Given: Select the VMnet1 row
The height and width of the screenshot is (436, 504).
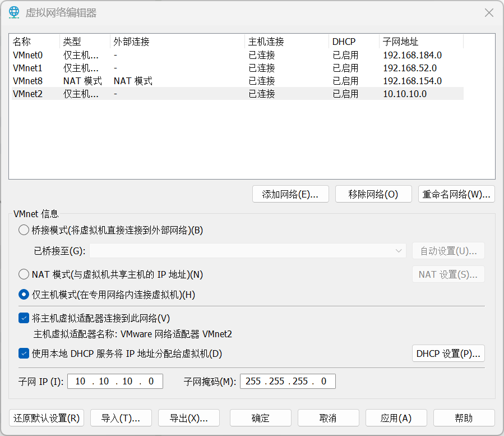Looking at the screenshot, I should pyautogui.click(x=238, y=68).
